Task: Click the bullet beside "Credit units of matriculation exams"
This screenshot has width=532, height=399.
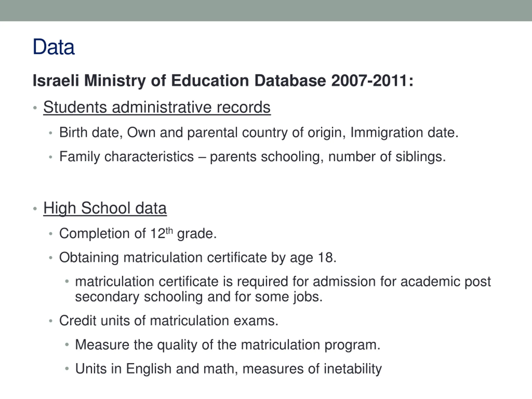Action: tap(50, 321)
